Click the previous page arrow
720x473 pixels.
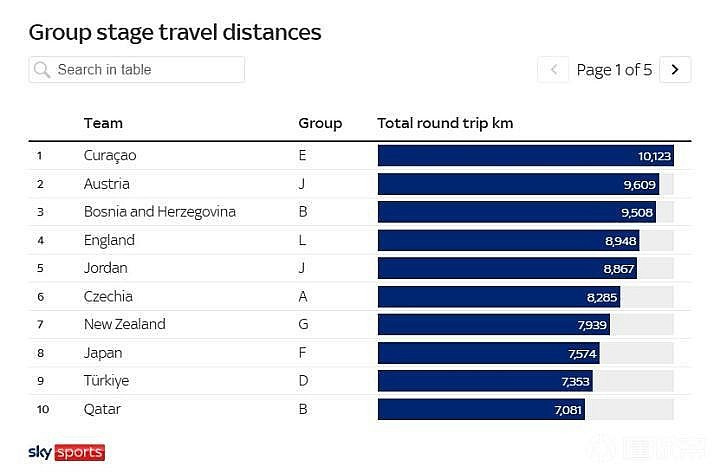pos(553,70)
